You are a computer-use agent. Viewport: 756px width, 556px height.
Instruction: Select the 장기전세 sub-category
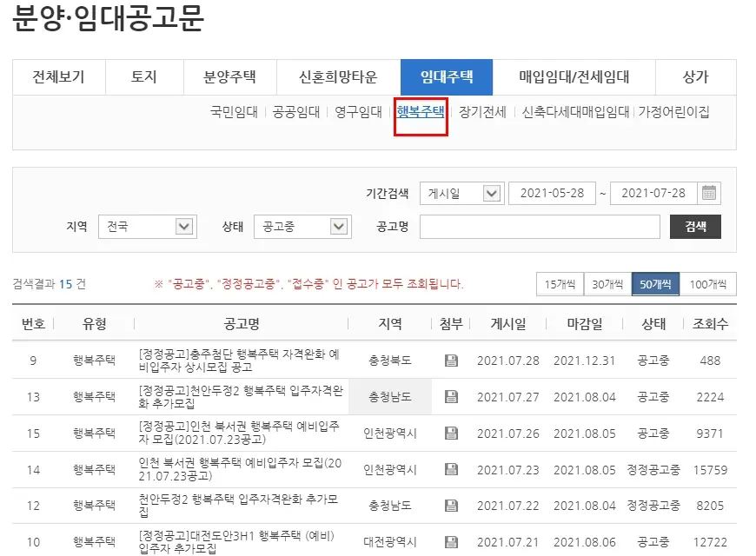pos(482,112)
